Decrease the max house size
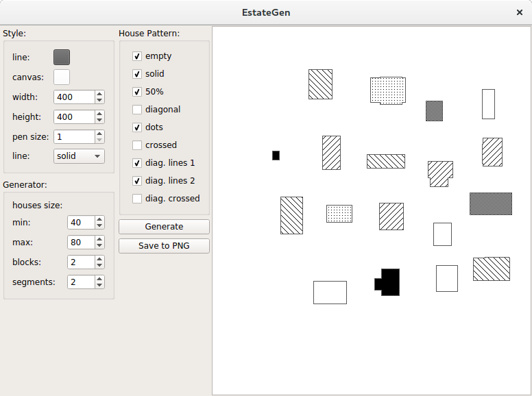 coord(100,246)
